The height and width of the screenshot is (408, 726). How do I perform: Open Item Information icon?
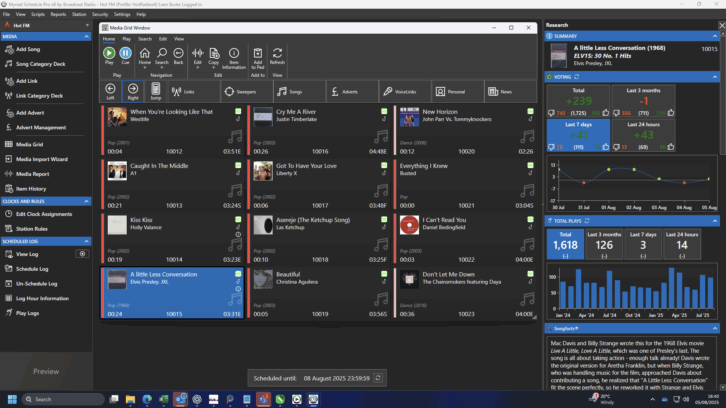234,54
